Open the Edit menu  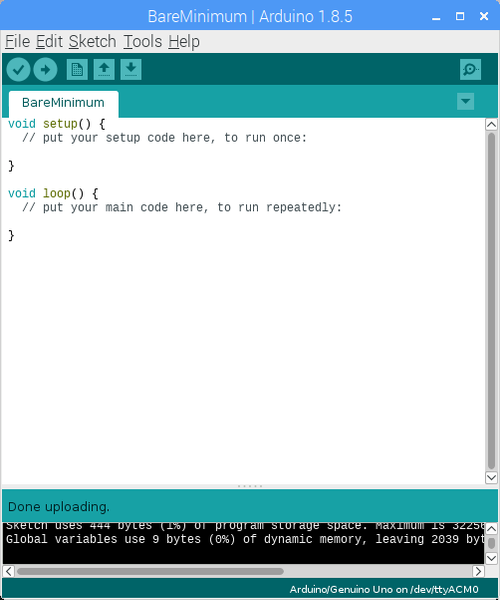point(49,41)
